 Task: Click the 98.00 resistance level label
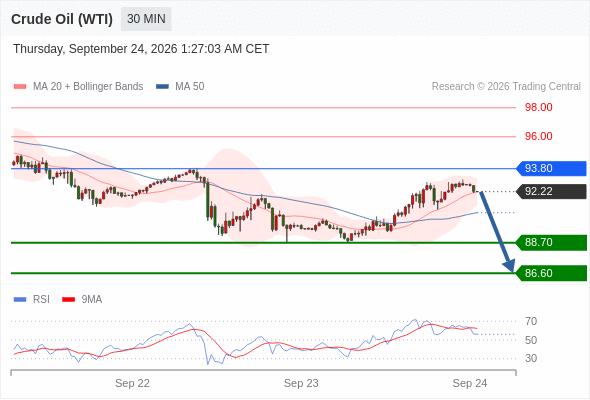pyautogui.click(x=538, y=107)
